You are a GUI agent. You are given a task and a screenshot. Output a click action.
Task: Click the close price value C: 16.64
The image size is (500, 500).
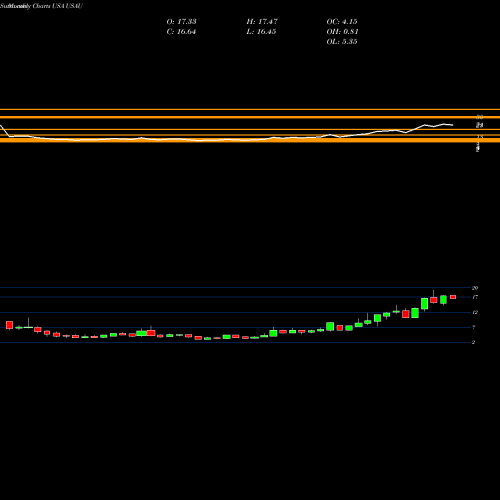[x=181, y=32]
